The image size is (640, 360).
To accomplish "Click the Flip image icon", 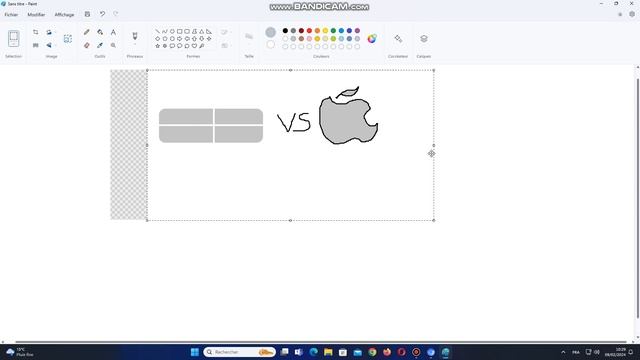I will click(x=49, y=45).
